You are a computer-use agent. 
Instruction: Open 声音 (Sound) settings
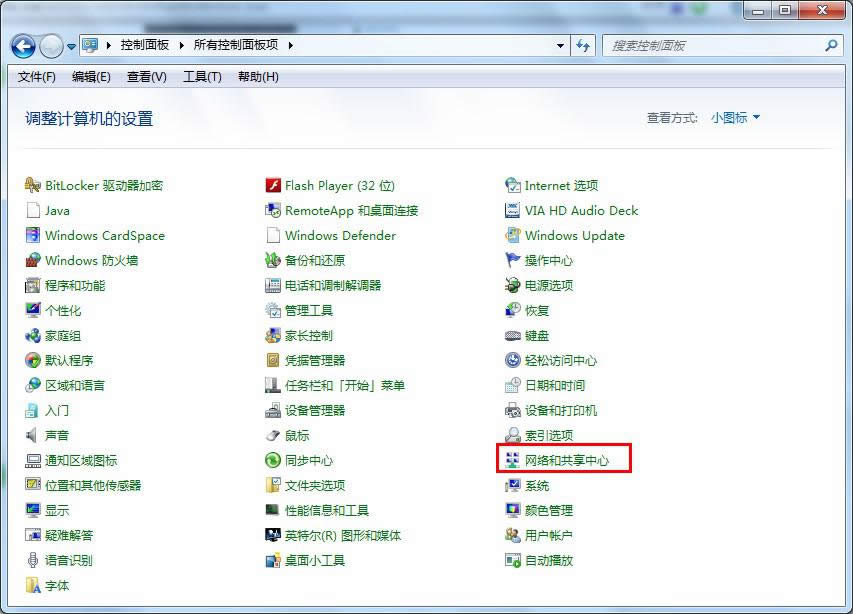click(58, 435)
